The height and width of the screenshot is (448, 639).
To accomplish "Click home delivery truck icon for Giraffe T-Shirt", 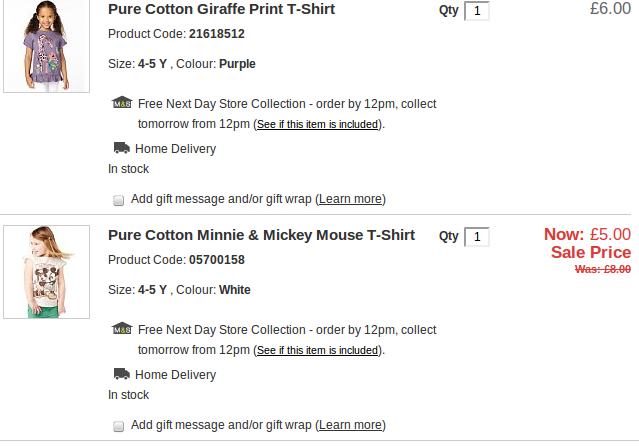I will (x=121, y=148).
